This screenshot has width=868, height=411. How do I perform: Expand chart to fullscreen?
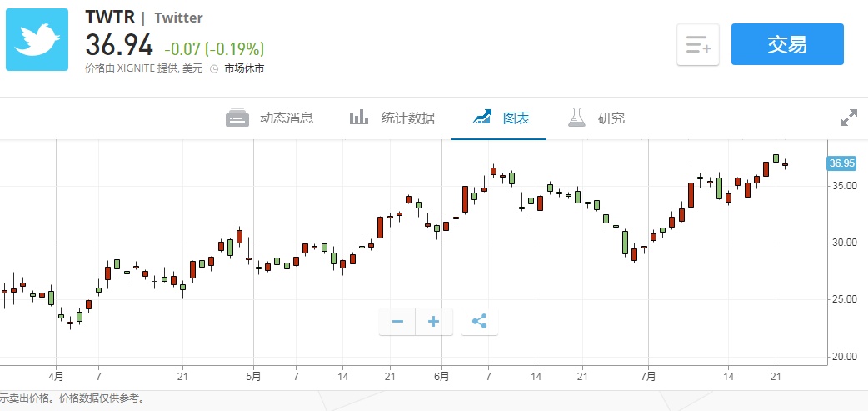point(848,118)
